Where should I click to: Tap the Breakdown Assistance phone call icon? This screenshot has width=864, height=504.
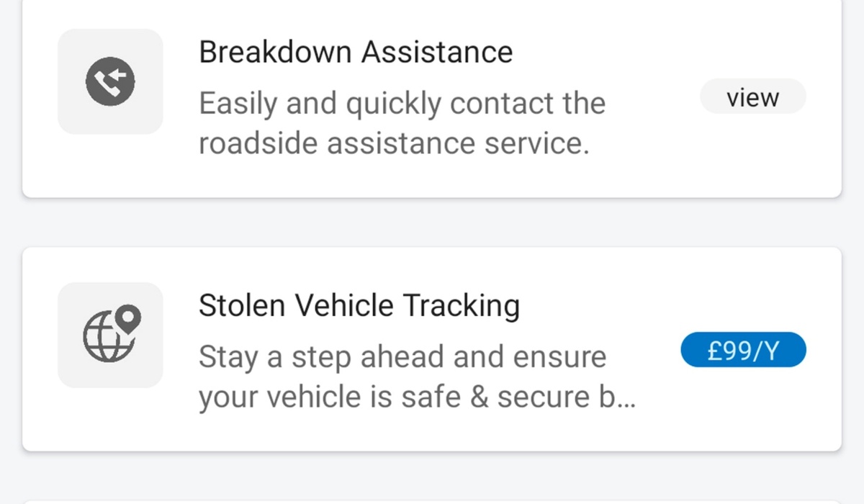coord(110,81)
